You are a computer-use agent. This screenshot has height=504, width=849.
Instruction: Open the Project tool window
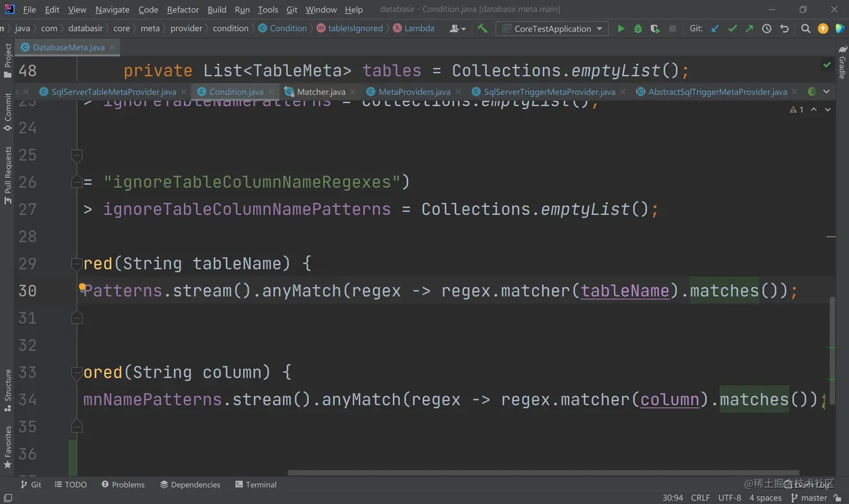click(x=7, y=60)
